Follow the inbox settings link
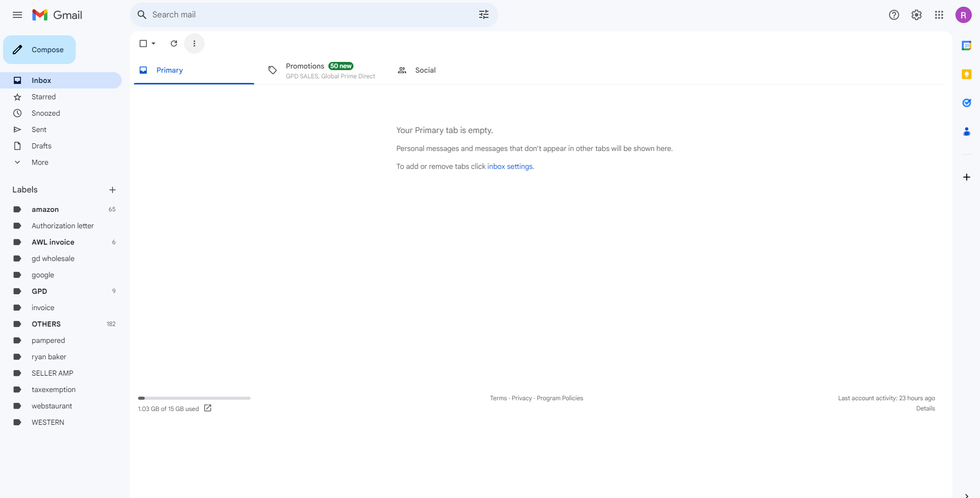This screenshot has width=980, height=498. [x=510, y=166]
